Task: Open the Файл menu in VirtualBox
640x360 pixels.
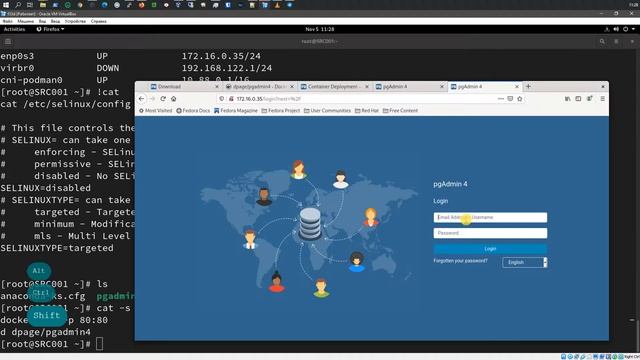Action: pyautogui.click(x=7, y=21)
